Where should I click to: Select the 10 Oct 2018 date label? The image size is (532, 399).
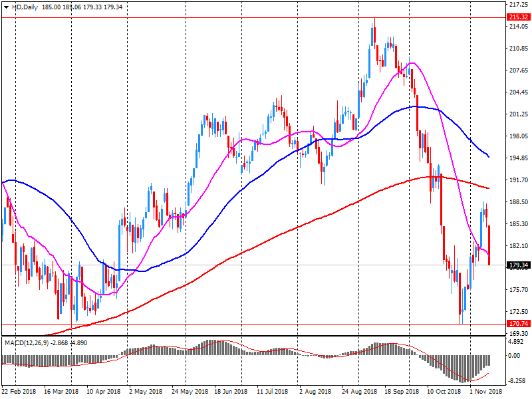coord(444,392)
